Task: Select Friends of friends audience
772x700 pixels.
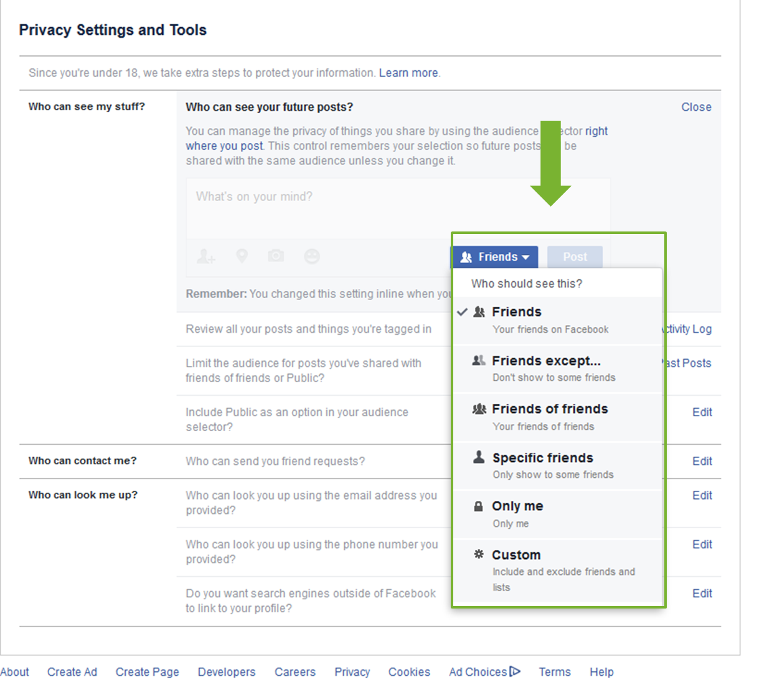Action: coord(557,417)
